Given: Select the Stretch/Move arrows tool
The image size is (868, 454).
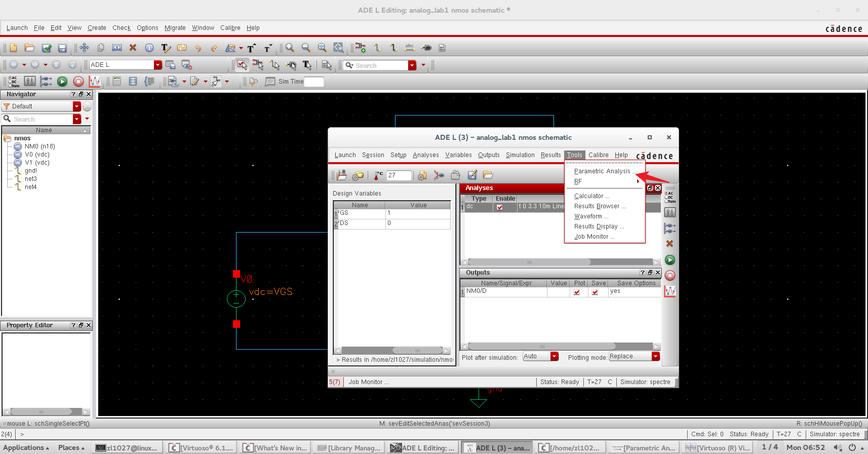Looking at the screenshot, I should pyautogui.click(x=84, y=48).
